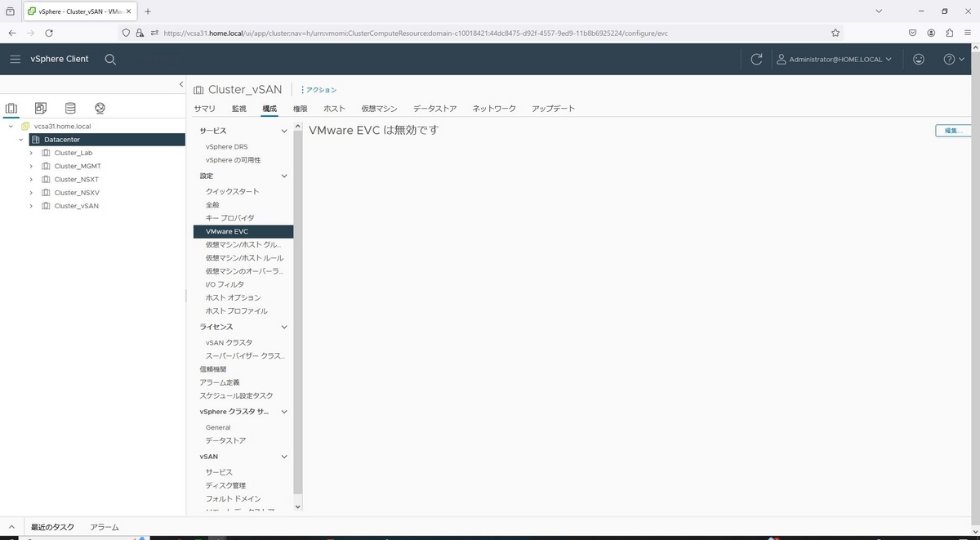
Task: Collapse the サービス section
Action: point(284,131)
